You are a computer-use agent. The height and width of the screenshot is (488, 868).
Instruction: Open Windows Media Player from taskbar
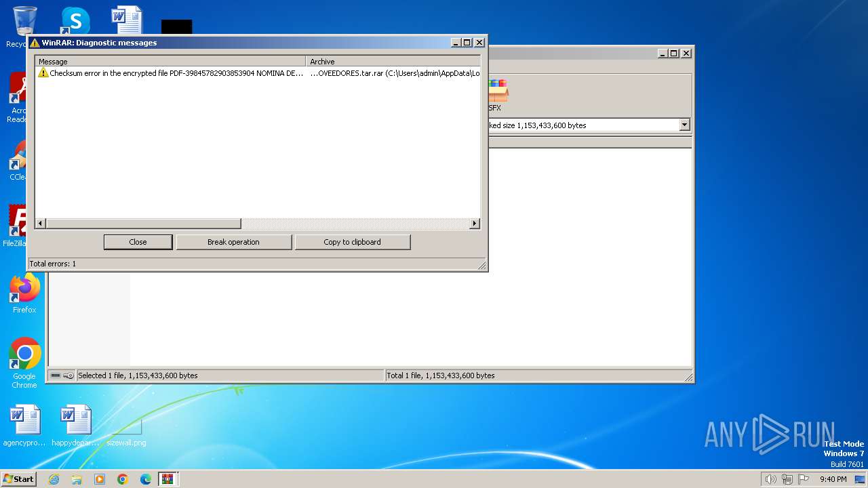click(x=100, y=479)
